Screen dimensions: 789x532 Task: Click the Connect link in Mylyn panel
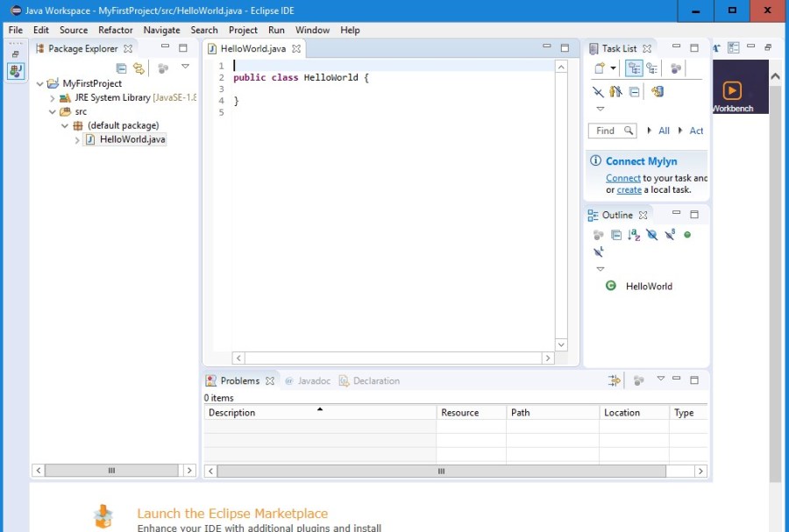click(x=622, y=178)
